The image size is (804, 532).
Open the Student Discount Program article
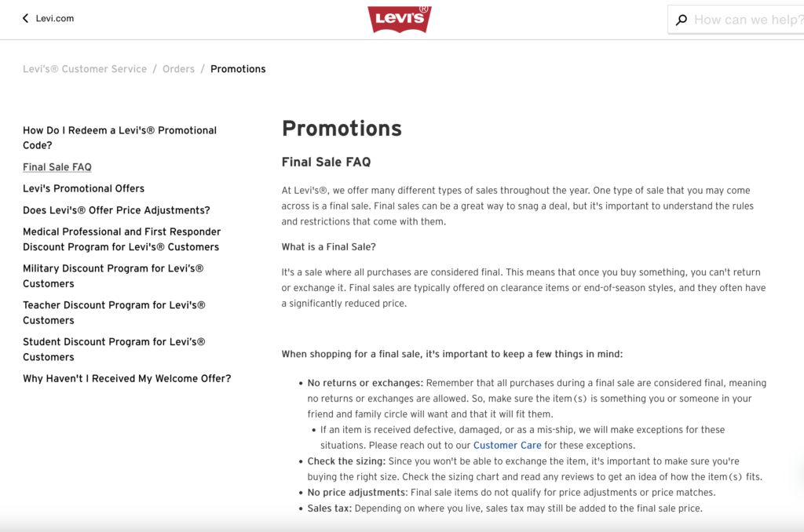point(114,348)
